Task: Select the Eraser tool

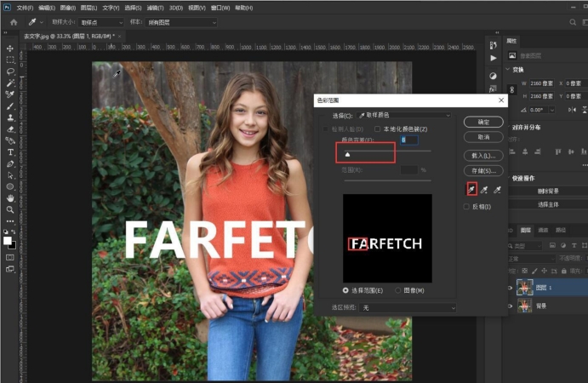Action: 10,129
